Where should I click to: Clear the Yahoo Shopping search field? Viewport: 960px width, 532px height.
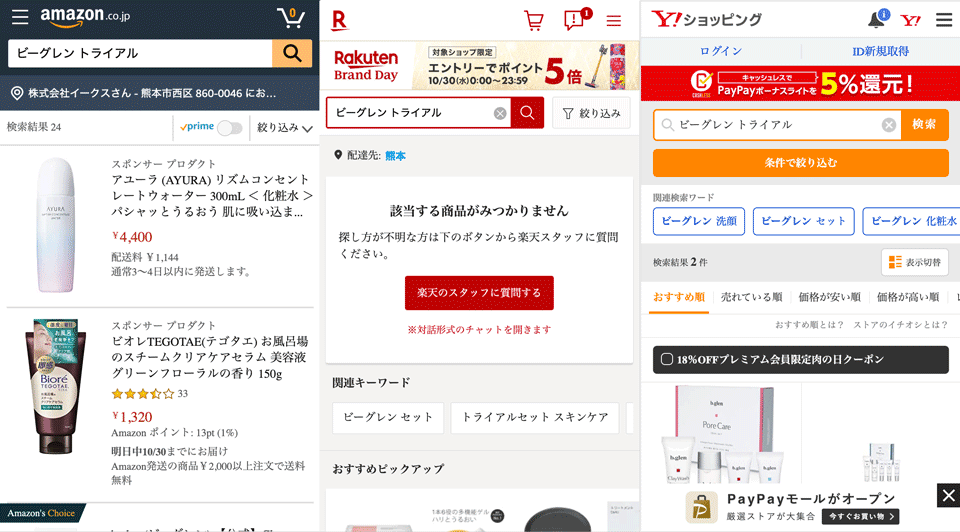coord(889,125)
